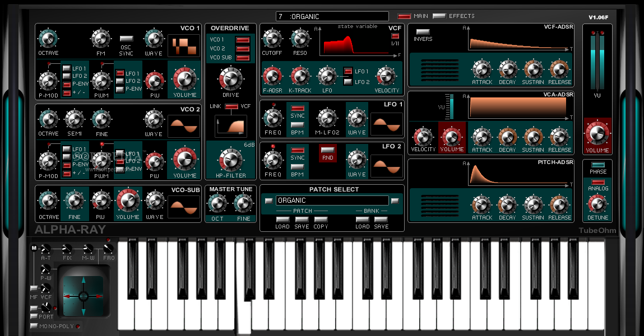Click the MASTER TUNE OCT knob
Image resolution: width=644 pixels, height=336 pixels.
(x=217, y=204)
